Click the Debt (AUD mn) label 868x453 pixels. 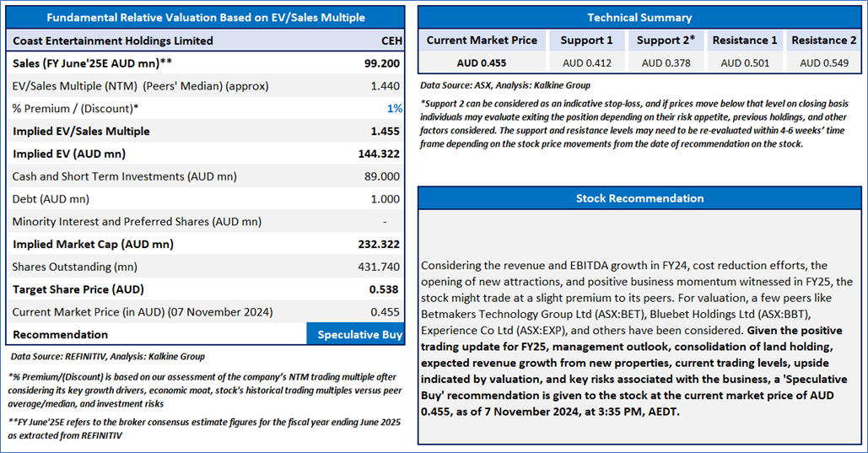coord(51,199)
